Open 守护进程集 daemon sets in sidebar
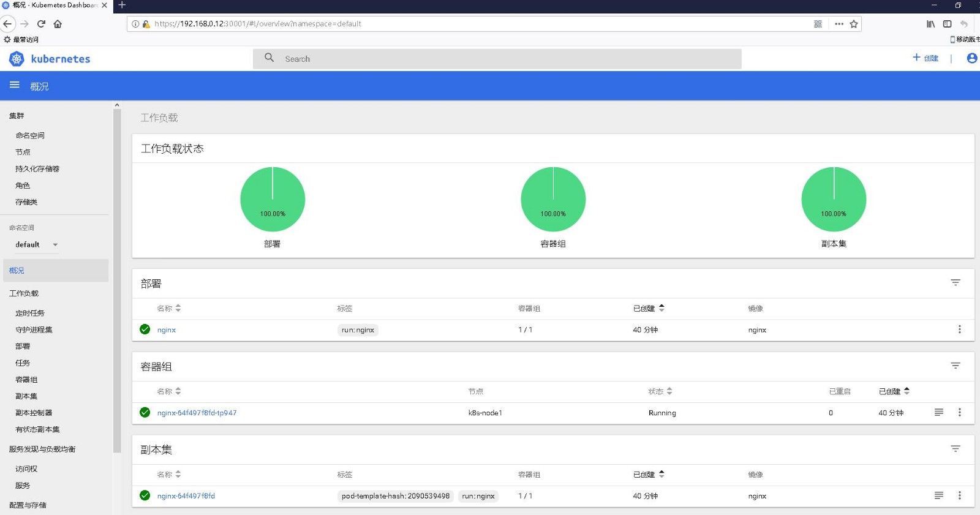980x515 pixels. point(34,329)
